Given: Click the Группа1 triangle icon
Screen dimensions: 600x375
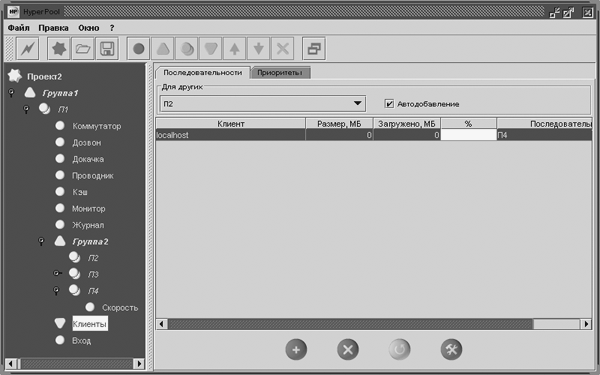Looking at the screenshot, I should click(30, 93).
